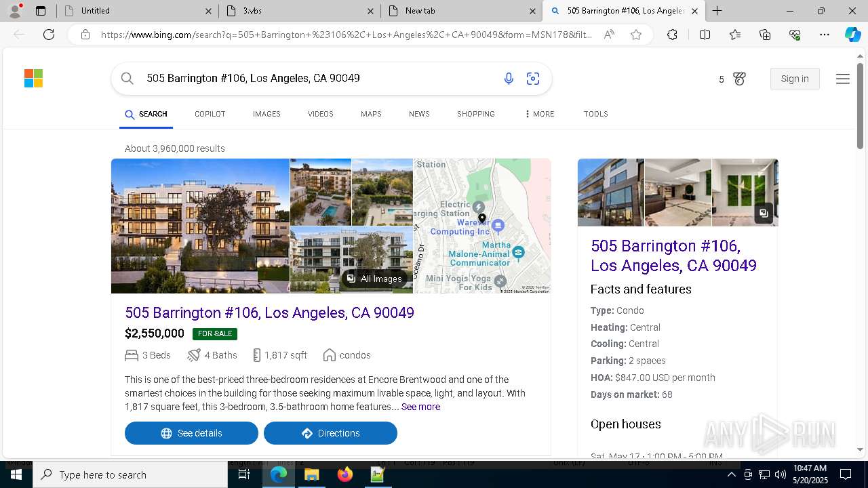Select the MAPS search tab
Screen dimensions: 868x488
pyautogui.click(x=371, y=114)
